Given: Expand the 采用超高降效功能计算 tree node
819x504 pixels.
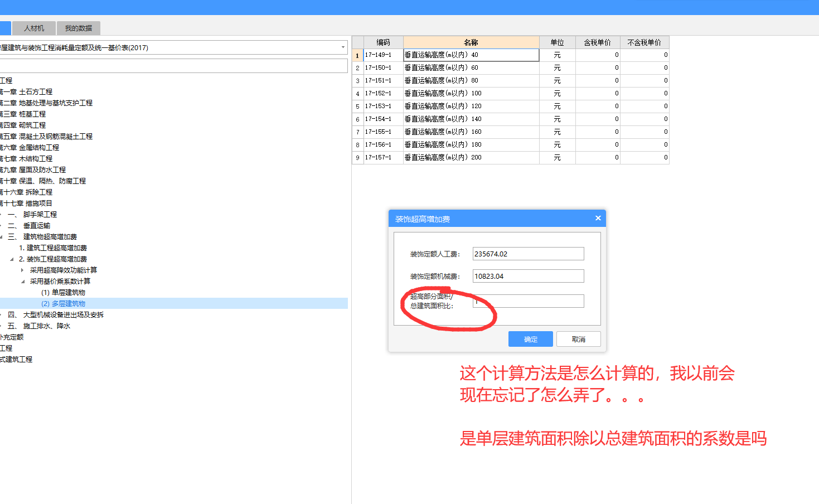Looking at the screenshot, I should pos(22,270).
